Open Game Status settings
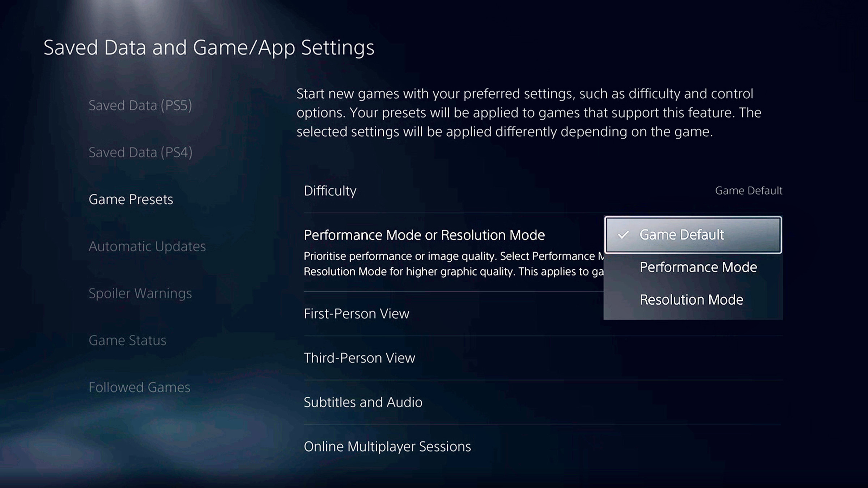The image size is (868, 488). pyautogui.click(x=127, y=340)
